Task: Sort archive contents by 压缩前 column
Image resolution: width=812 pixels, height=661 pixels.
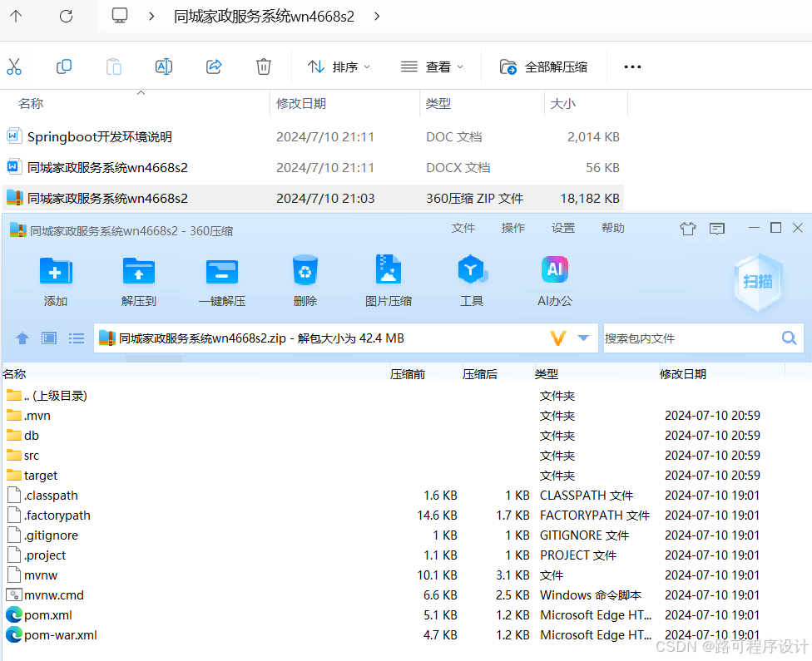Action: click(408, 374)
